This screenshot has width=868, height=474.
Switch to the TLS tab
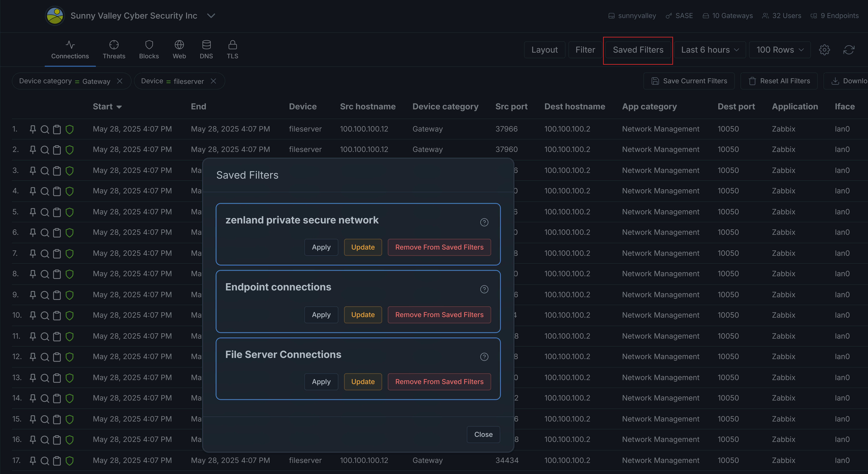(232, 50)
